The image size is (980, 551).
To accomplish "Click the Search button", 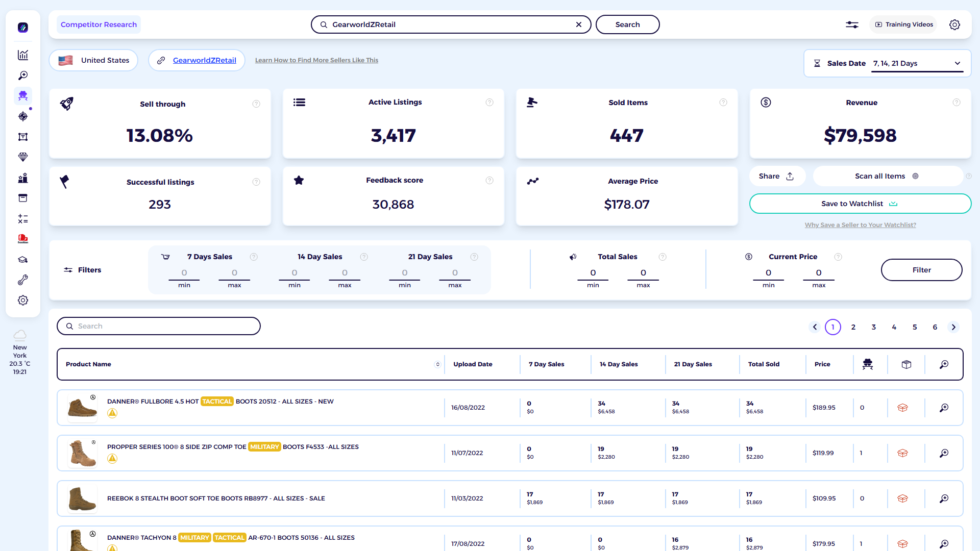I will [627, 24].
